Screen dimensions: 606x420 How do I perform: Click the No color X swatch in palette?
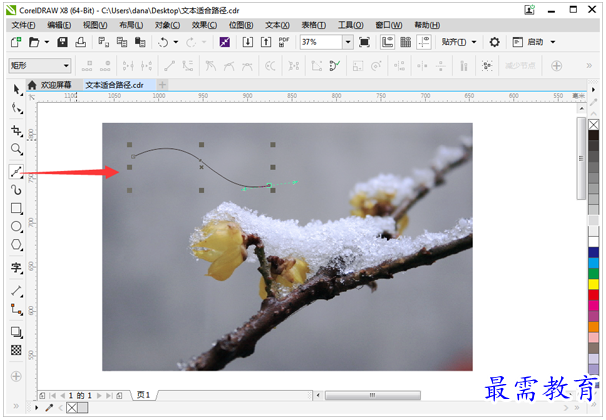coord(594,124)
